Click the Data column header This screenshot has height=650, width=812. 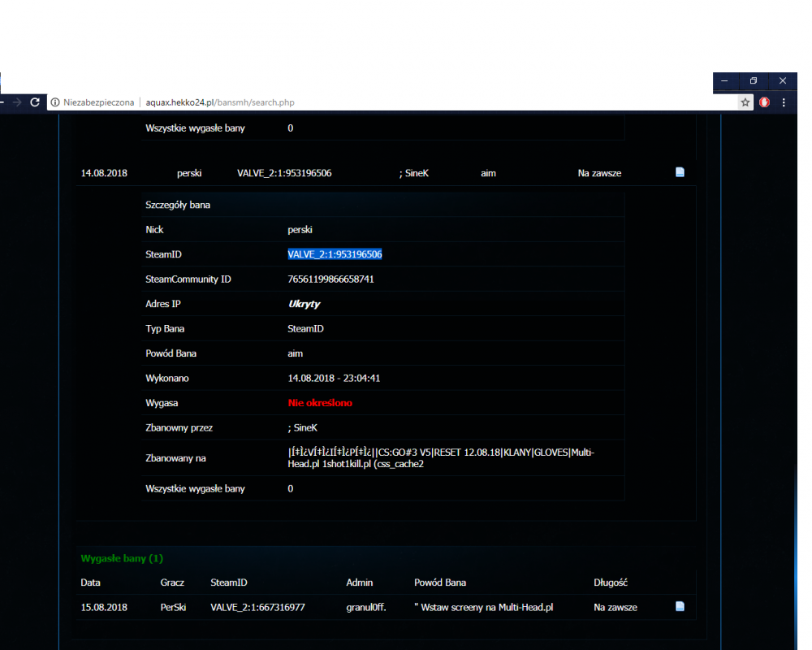pyautogui.click(x=91, y=583)
